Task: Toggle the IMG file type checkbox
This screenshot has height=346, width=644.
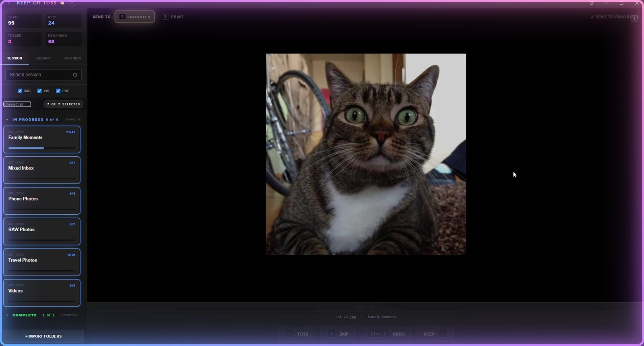Action: (20, 91)
